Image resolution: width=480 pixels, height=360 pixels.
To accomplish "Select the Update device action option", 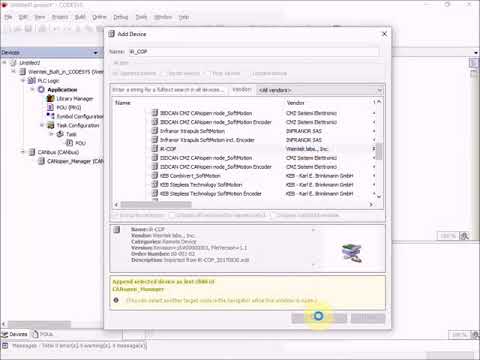I will (268, 73).
